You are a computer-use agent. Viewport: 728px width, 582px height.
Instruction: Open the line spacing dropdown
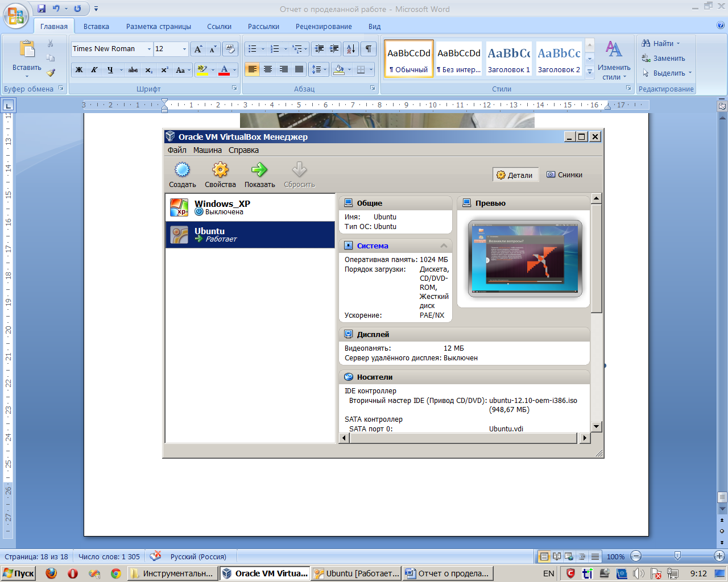tap(318, 69)
